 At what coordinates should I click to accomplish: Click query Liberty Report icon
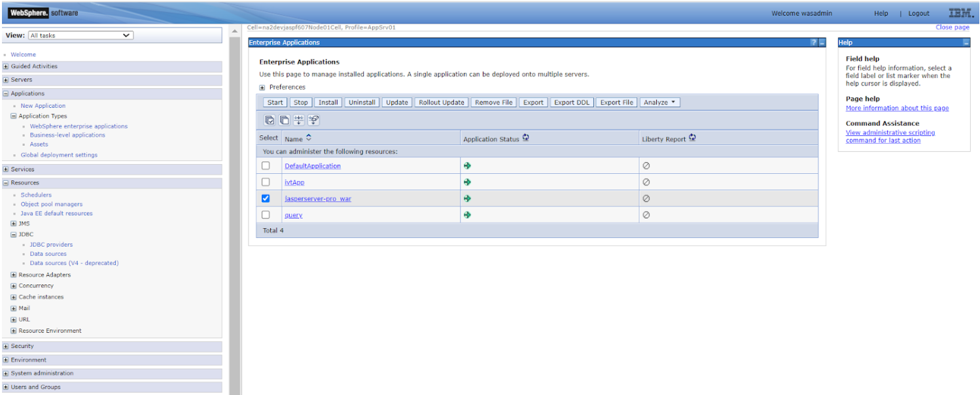[646, 215]
